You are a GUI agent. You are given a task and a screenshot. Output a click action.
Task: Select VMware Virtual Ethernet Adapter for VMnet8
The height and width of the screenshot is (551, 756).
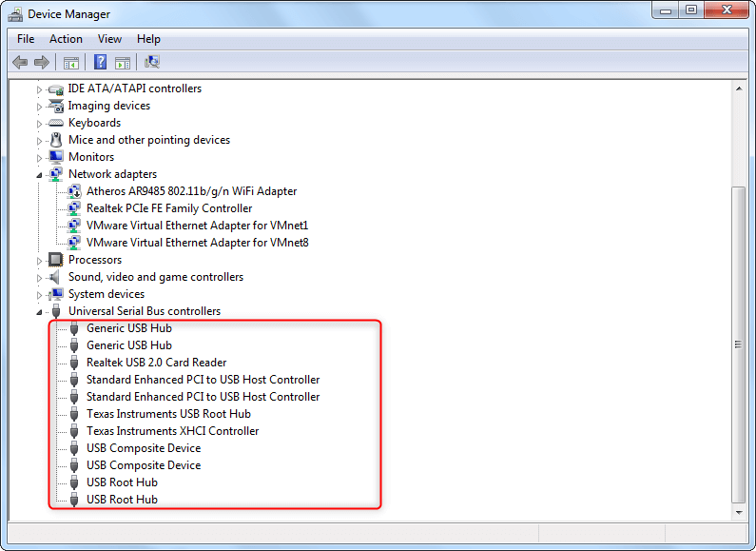(198, 243)
